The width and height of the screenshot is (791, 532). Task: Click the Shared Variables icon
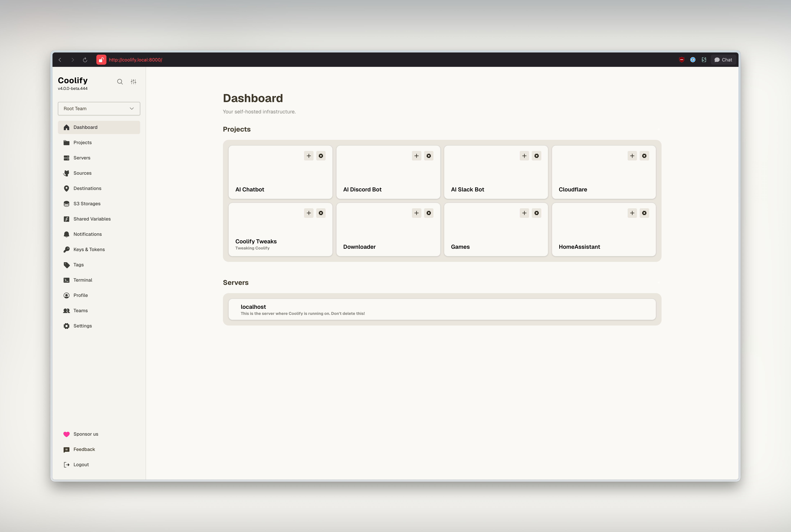(x=67, y=219)
